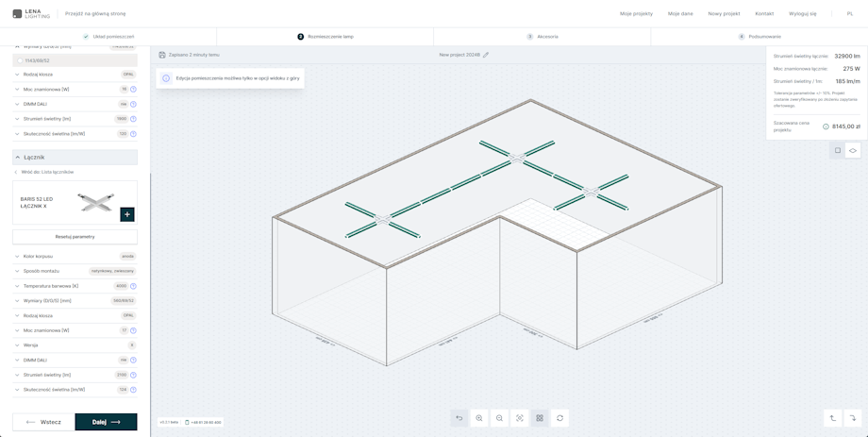Collapse the Łącznik section

click(18, 158)
